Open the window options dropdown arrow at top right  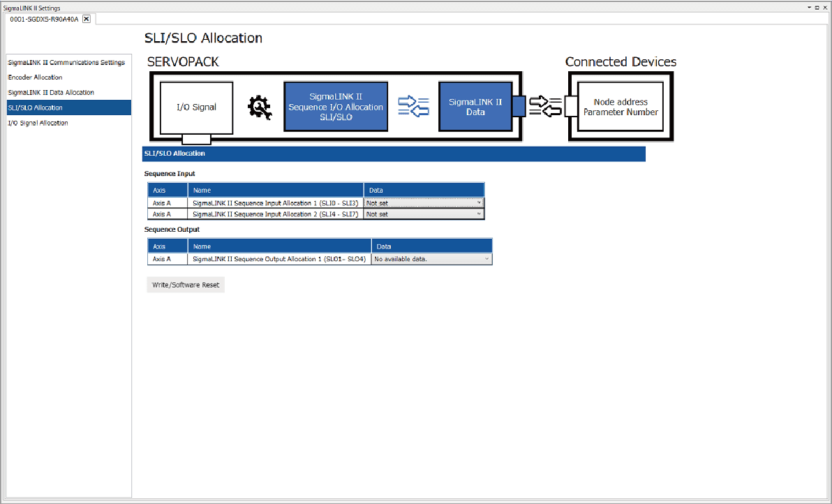point(810,8)
